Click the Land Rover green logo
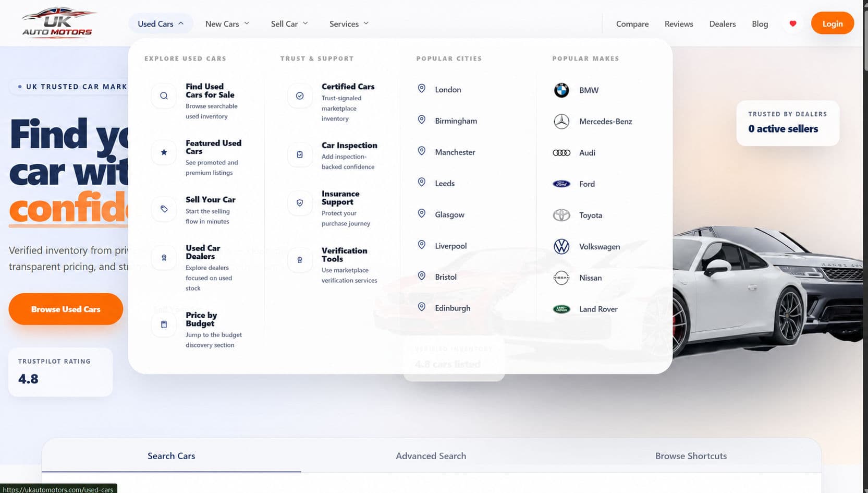This screenshot has width=868, height=493. tap(561, 309)
